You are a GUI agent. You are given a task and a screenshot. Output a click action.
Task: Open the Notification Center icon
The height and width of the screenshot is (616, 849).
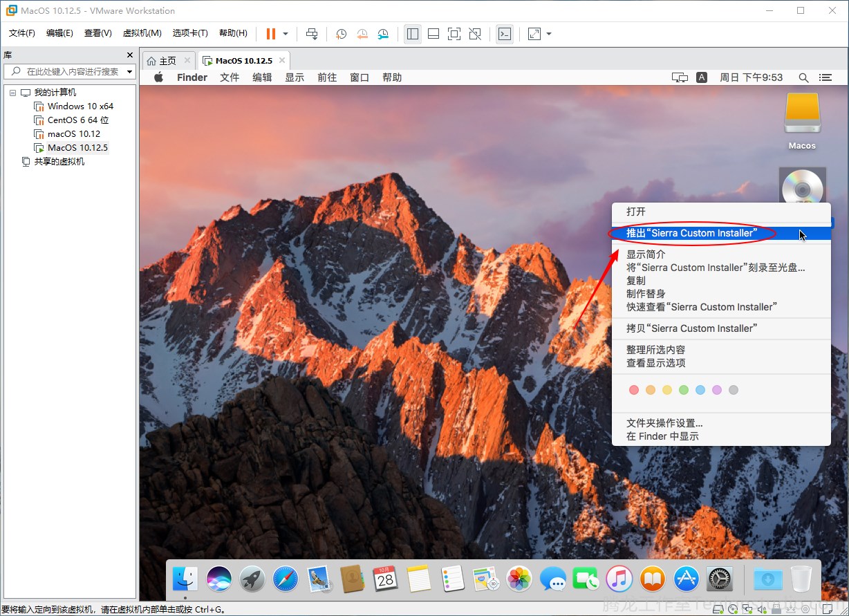click(825, 77)
